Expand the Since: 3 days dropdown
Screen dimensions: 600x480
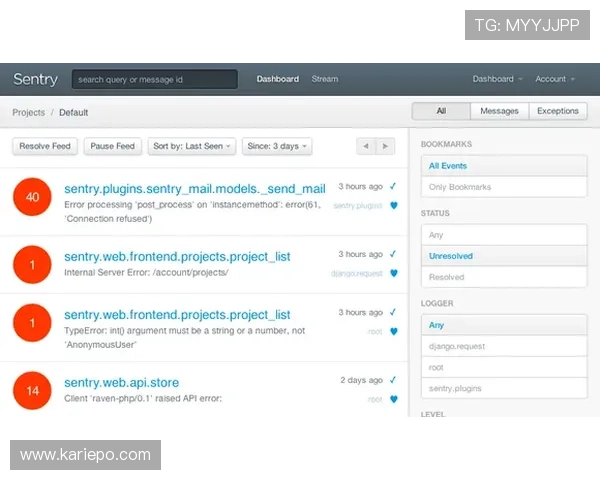276,146
